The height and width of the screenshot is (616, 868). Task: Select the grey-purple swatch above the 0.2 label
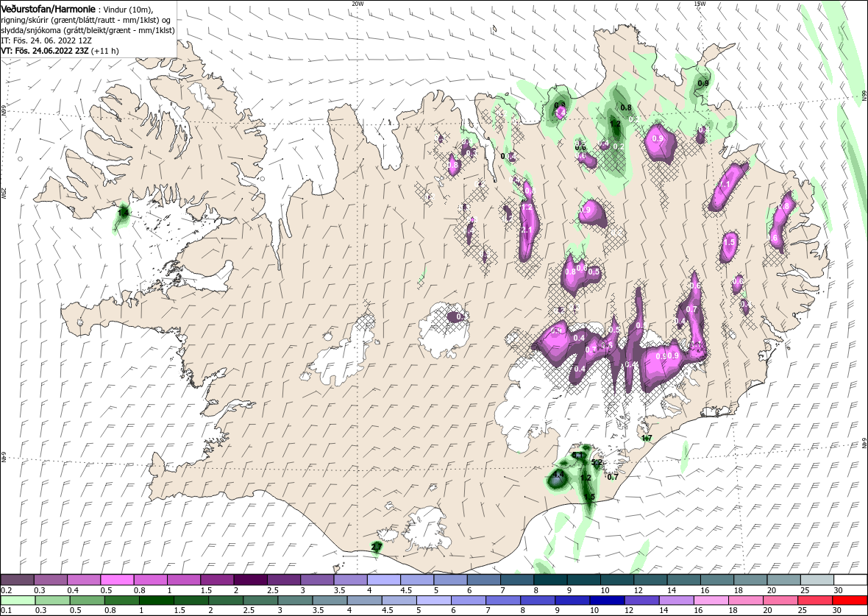point(17,580)
